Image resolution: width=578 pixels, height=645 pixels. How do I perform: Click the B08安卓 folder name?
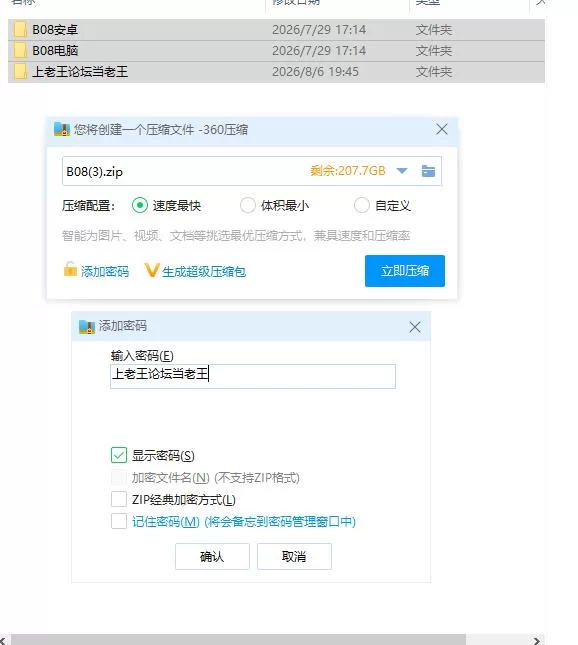[x=55, y=30]
